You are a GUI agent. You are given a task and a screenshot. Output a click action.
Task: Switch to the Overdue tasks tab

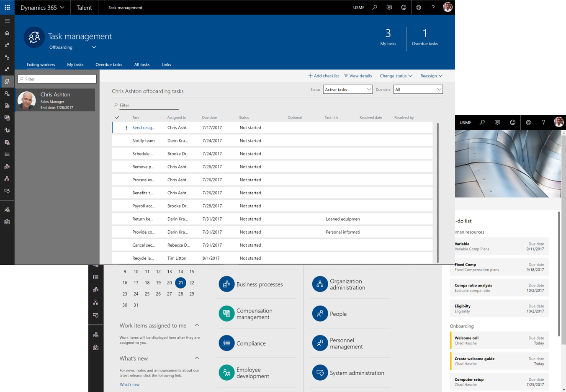tap(109, 64)
